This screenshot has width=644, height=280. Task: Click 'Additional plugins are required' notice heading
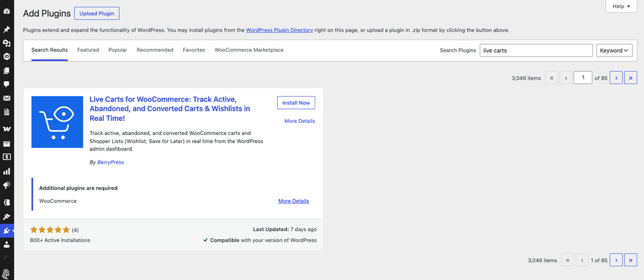78,188
